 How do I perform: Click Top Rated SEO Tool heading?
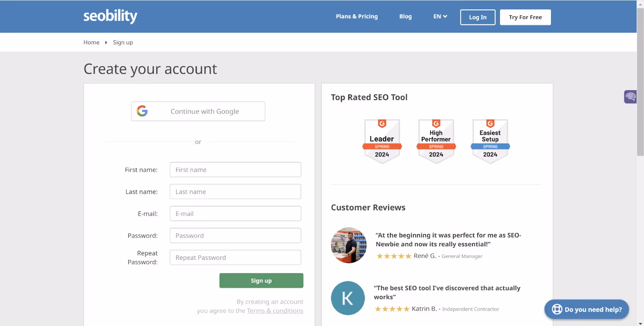(x=369, y=97)
